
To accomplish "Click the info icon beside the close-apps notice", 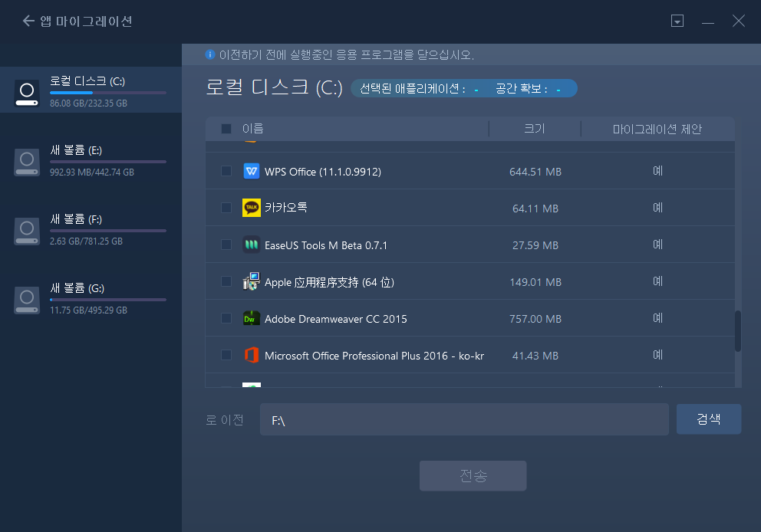I will coord(209,54).
